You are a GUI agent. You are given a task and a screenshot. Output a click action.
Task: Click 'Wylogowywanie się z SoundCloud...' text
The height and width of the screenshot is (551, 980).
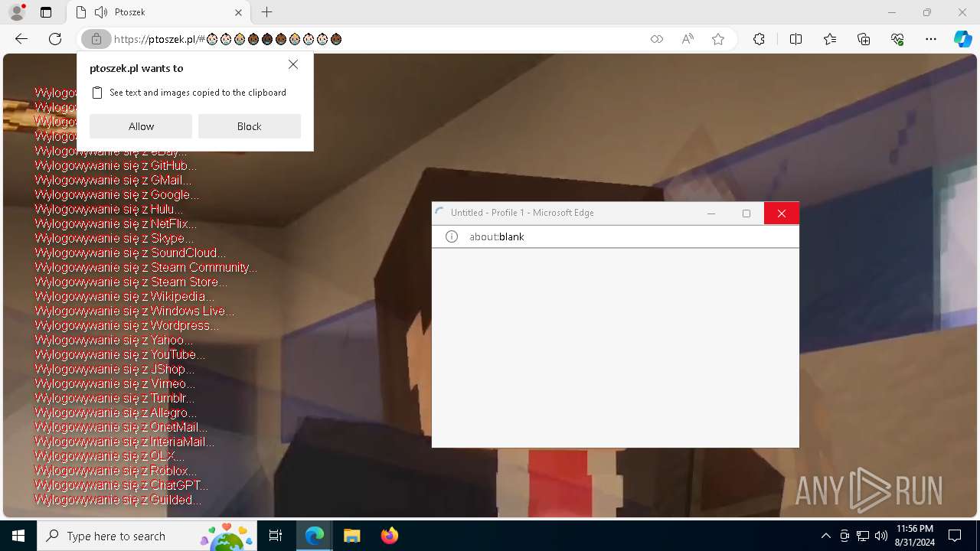[x=130, y=253]
